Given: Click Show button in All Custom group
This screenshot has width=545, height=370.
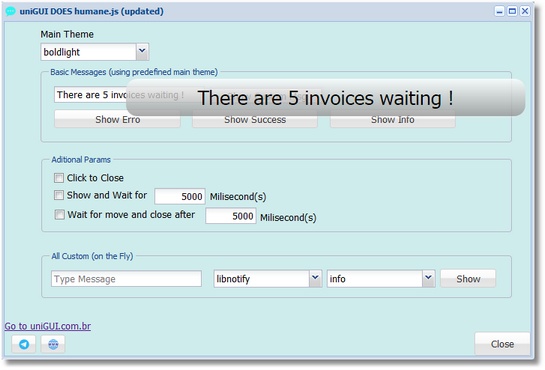Looking at the screenshot, I should (x=468, y=279).
